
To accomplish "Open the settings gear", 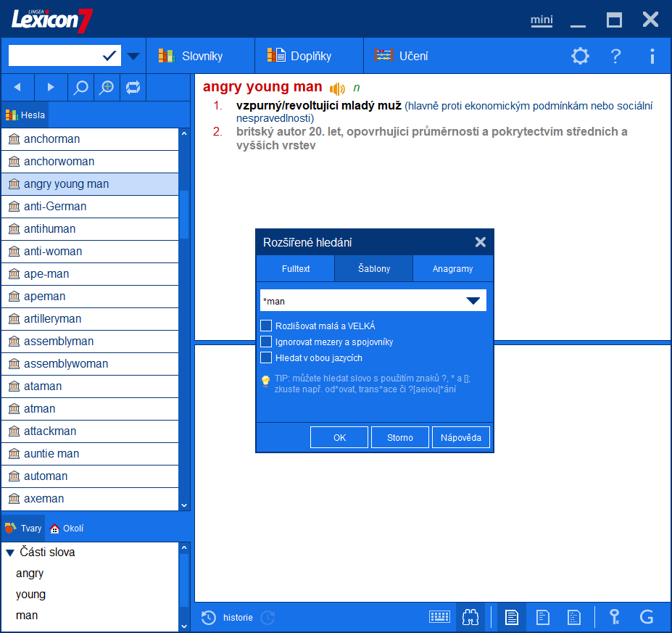I will point(579,55).
